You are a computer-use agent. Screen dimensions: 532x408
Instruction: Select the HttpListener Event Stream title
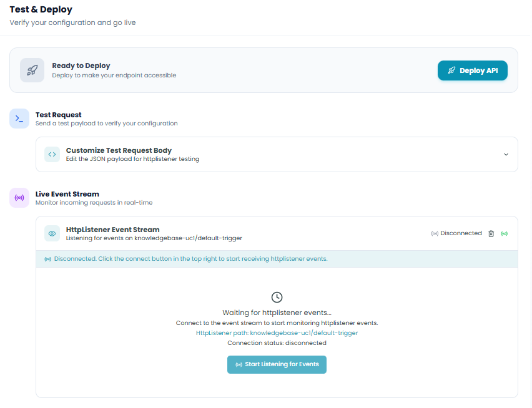(x=112, y=230)
